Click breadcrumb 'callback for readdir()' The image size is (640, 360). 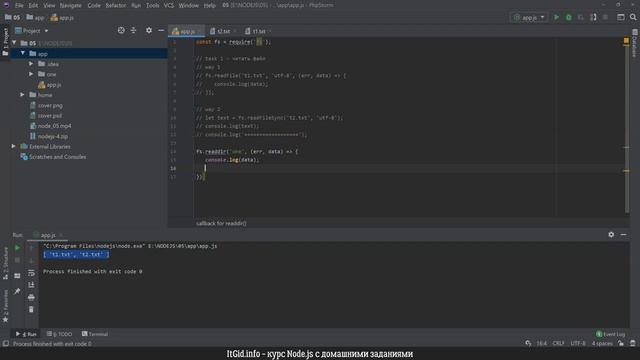point(221,223)
